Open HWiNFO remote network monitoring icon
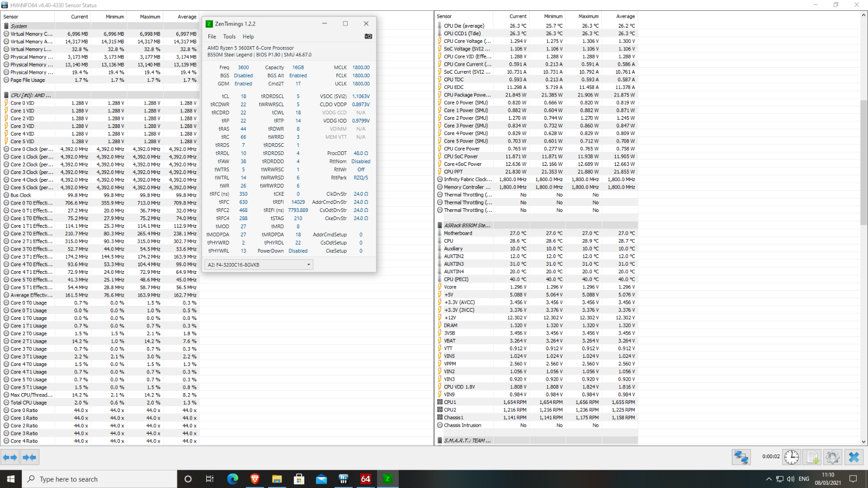The height and width of the screenshot is (488, 868). click(x=741, y=457)
